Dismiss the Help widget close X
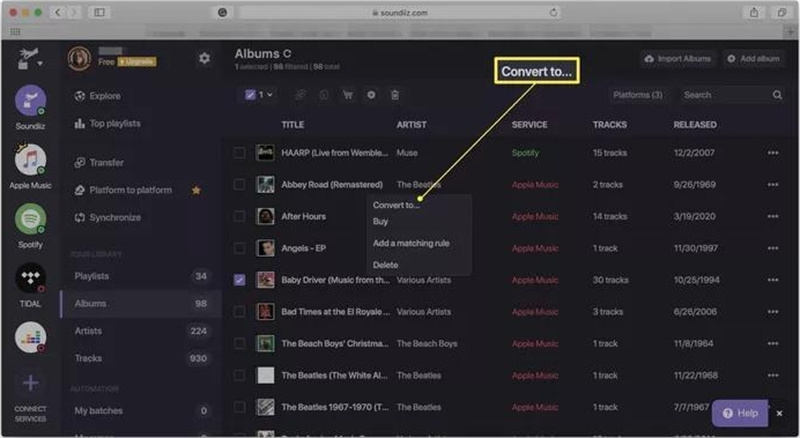 779,413
